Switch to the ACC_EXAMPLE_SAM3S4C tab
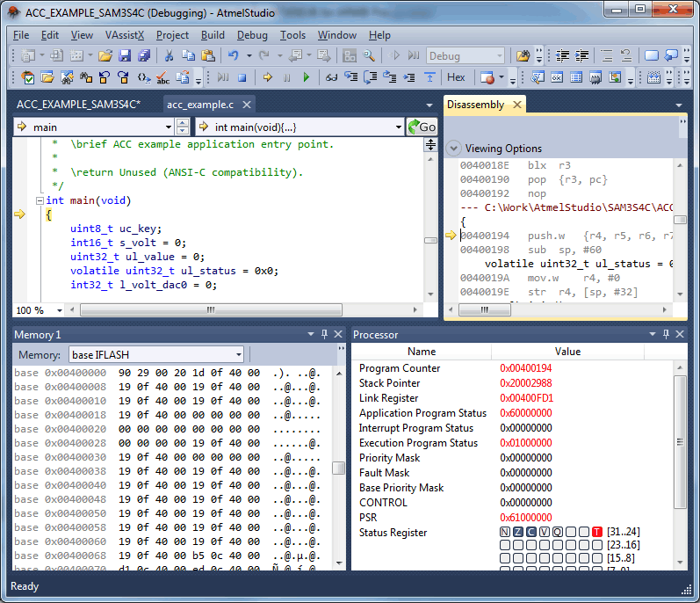 pyautogui.click(x=78, y=105)
